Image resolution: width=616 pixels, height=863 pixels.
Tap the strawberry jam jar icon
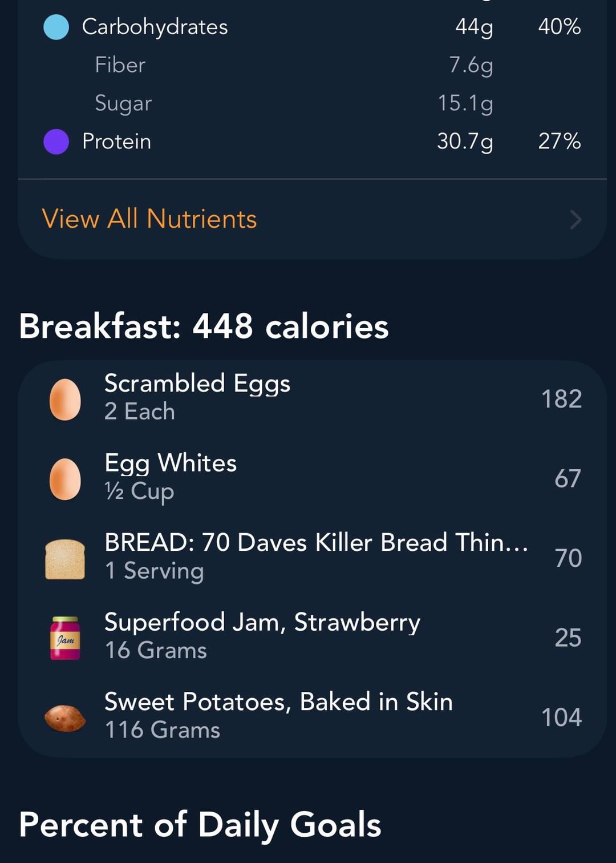(x=65, y=638)
